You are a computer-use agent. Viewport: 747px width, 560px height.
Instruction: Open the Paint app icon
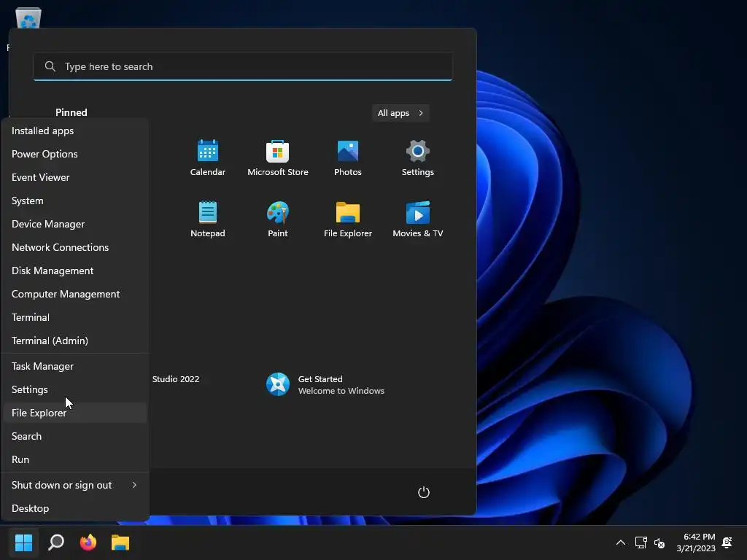(278, 219)
